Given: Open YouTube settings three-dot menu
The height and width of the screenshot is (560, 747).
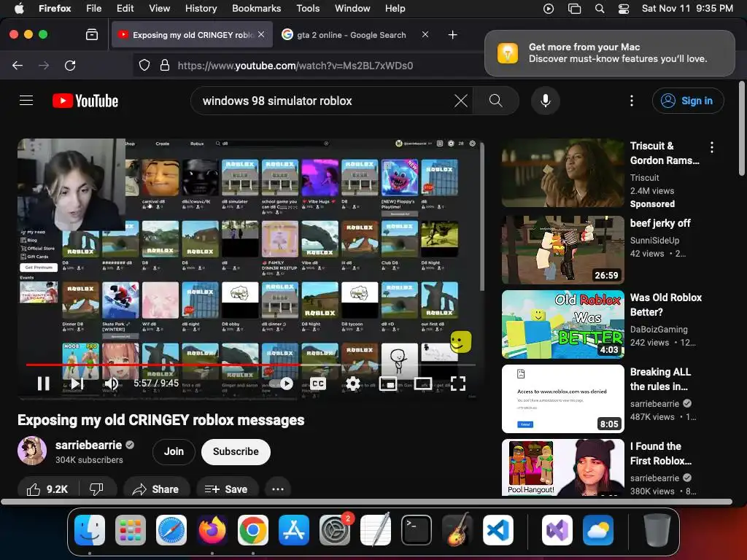Looking at the screenshot, I should tap(632, 101).
